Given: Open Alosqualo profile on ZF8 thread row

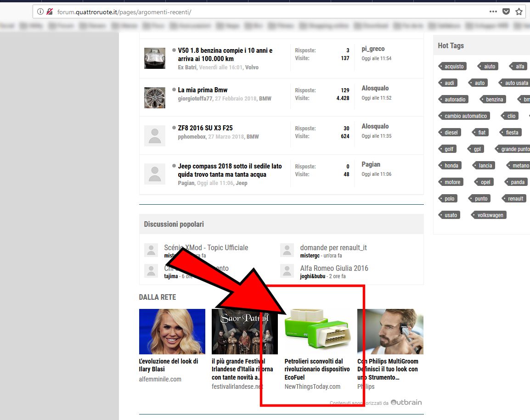Looking at the screenshot, I should pos(375,126).
